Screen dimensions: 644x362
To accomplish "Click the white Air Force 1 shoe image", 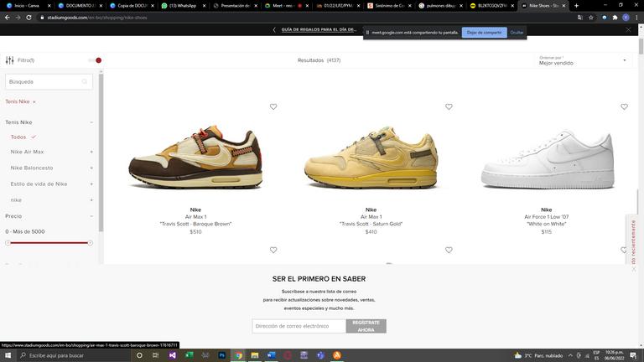I will (x=548, y=159).
